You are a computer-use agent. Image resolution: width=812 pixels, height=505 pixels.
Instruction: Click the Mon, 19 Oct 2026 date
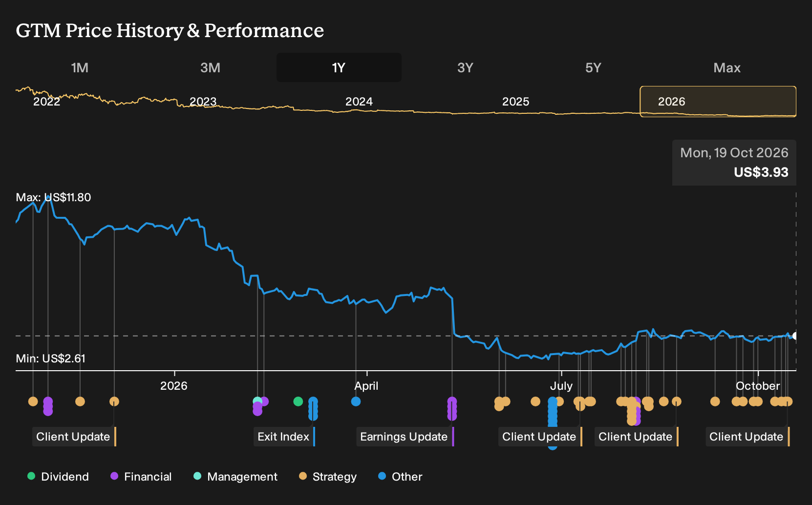tap(734, 153)
